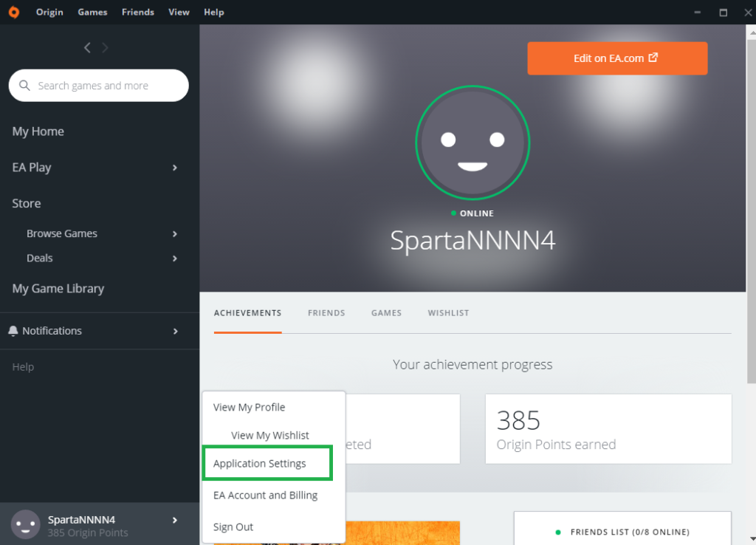The width and height of the screenshot is (756, 545).
Task: Minimize the Origin window
Action: 697,13
